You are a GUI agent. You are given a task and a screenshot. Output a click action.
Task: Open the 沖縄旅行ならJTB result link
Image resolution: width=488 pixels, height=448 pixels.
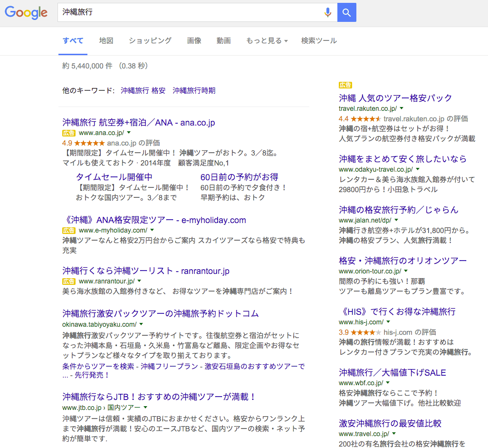tap(159, 397)
